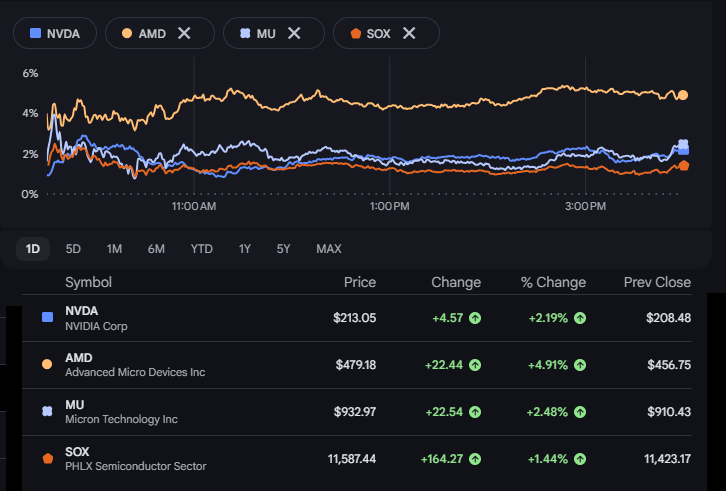Click the MU end-of-line marker on chart
Screen dimensions: 726x491
click(683, 144)
